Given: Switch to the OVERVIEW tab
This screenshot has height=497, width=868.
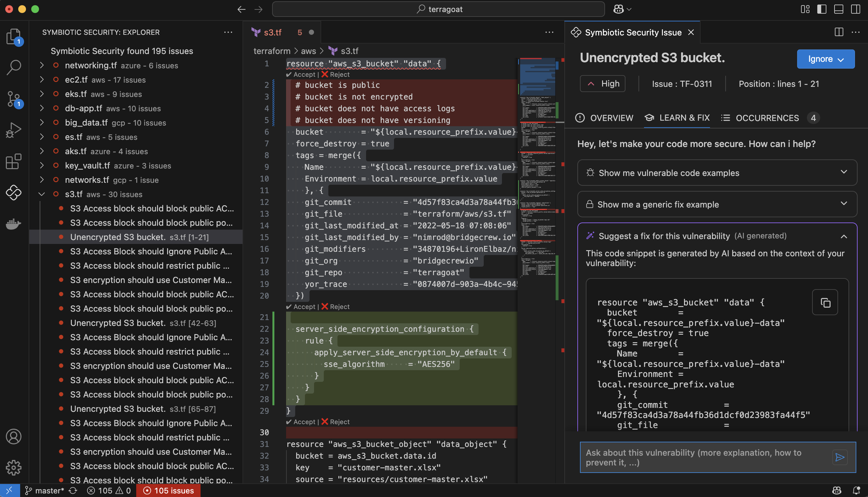Looking at the screenshot, I should [604, 118].
